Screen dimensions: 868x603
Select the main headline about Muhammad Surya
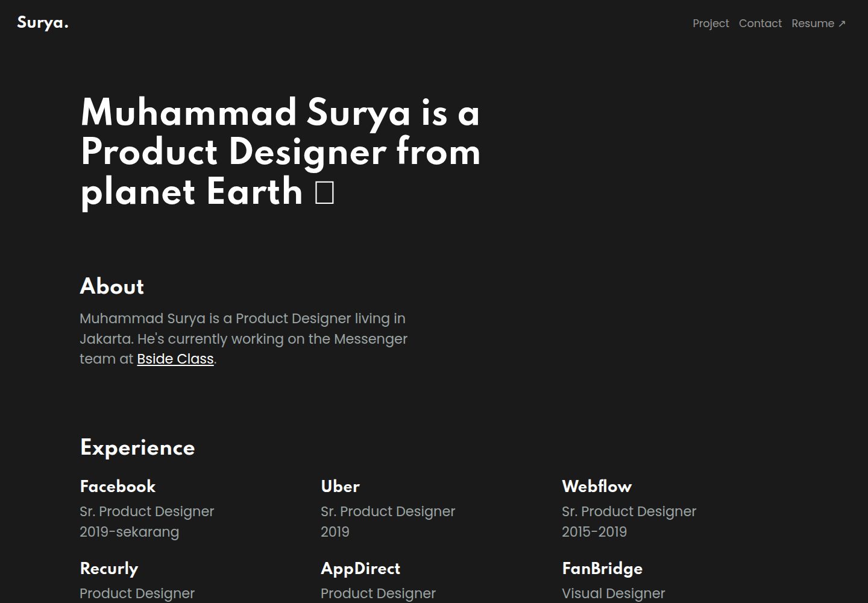click(280, 153)
